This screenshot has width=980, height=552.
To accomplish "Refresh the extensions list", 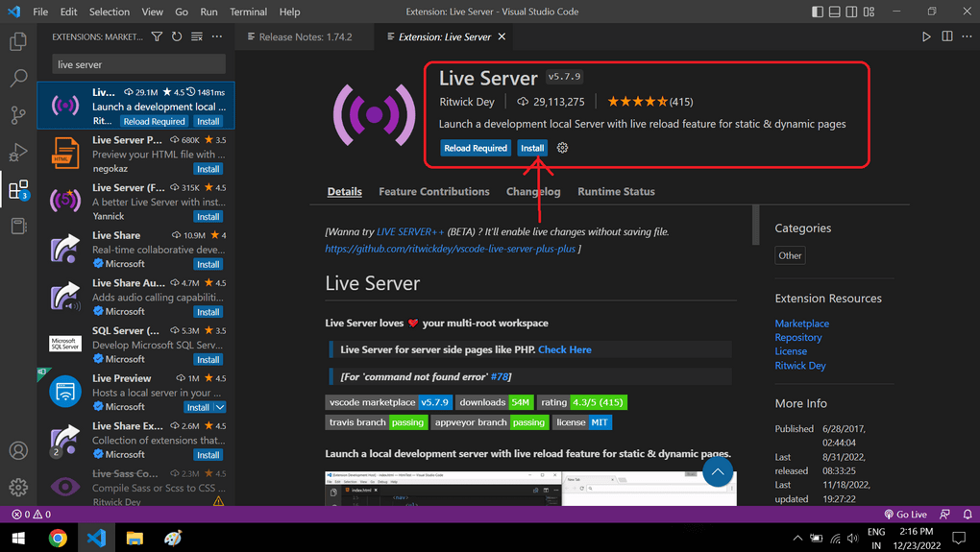I will click(177, 36).
